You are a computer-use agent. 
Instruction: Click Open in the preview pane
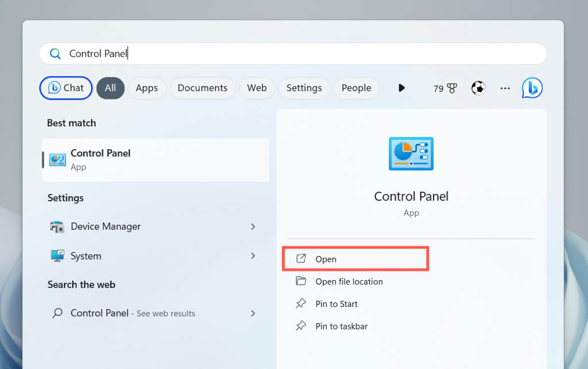(355, 259)
